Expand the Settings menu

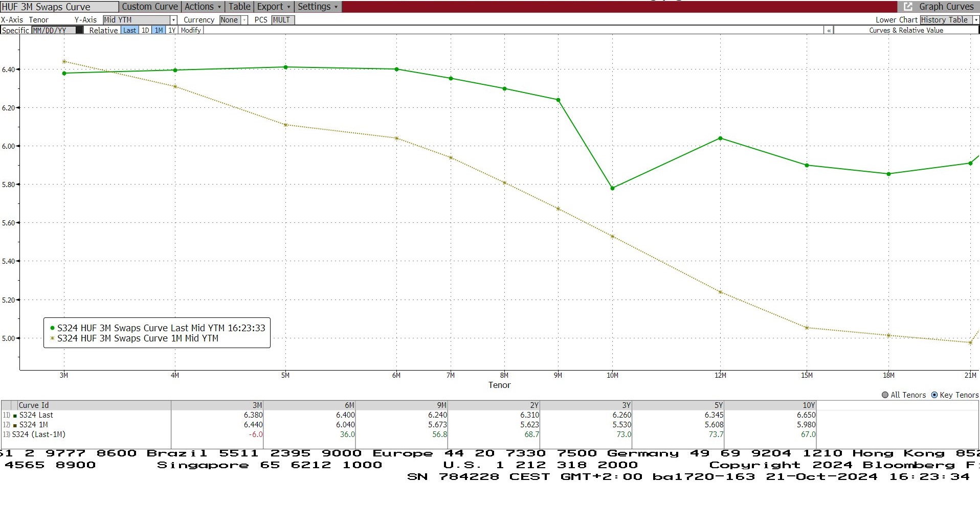318,7
